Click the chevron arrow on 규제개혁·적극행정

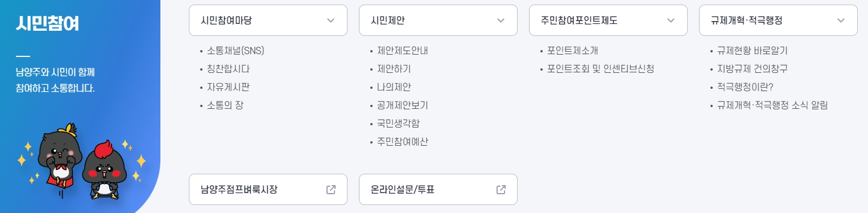click(841, 21)
